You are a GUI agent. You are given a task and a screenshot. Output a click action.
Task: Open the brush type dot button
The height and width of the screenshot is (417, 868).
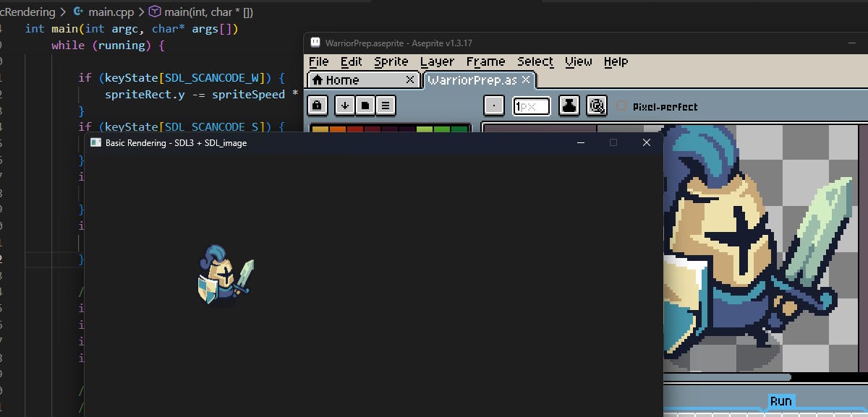pos(494,106)
